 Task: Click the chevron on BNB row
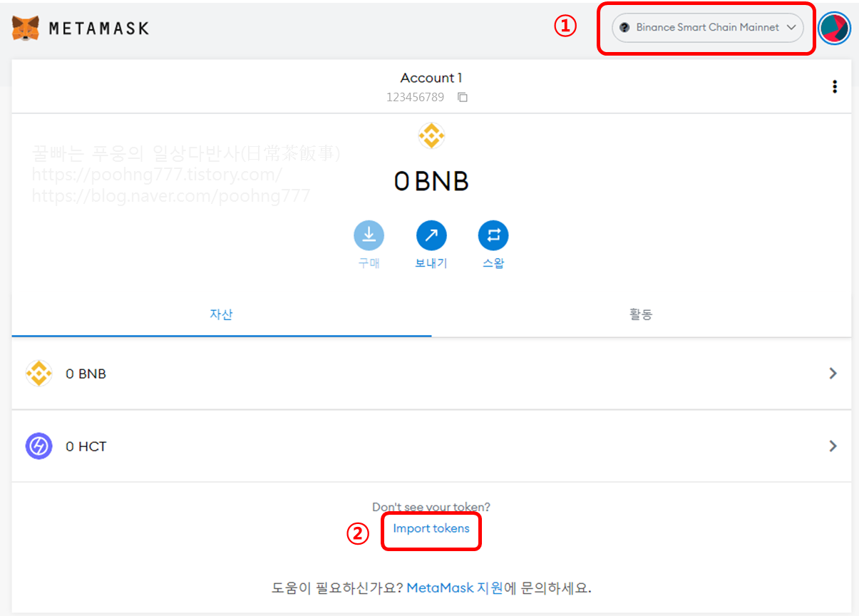[x=833, y=374]
